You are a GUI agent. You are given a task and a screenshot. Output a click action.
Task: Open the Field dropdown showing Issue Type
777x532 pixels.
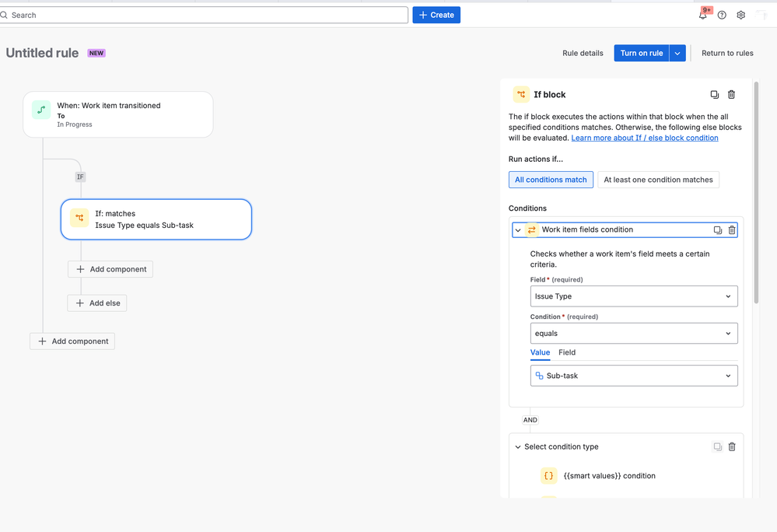[x=634, y=296]
